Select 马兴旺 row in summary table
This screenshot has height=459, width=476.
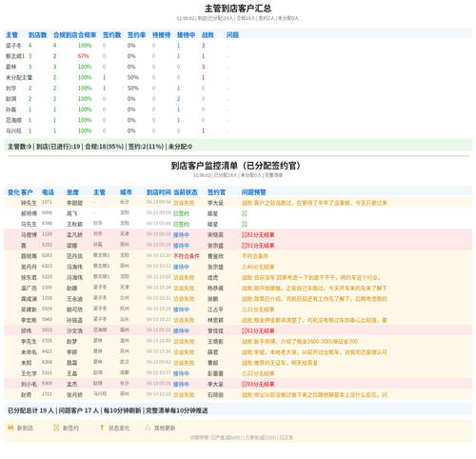(x=238, y=130)
